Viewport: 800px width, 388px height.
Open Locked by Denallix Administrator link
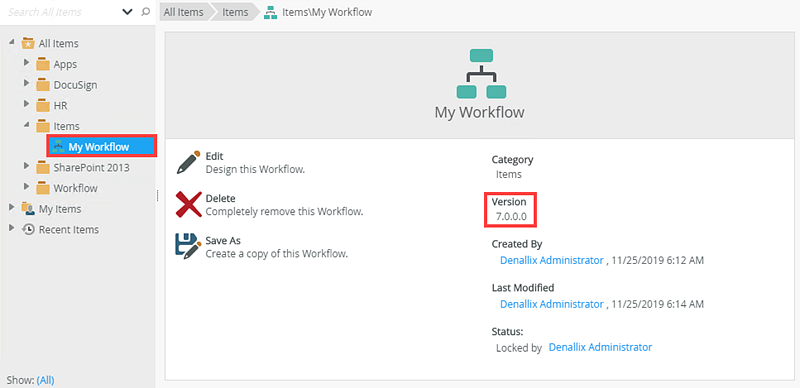[600, 347]
